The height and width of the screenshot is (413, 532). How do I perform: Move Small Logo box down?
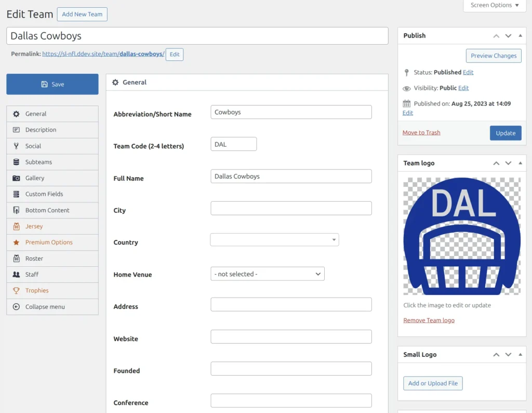[508, 355]
